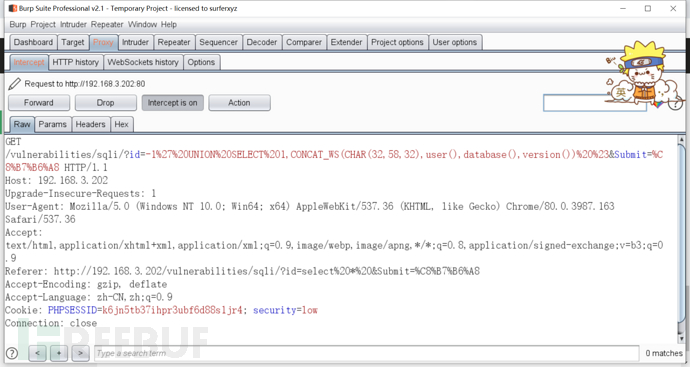Screen dimensions: 690x367
Task: Switch to the Params request tab
Action: (52, 125)
